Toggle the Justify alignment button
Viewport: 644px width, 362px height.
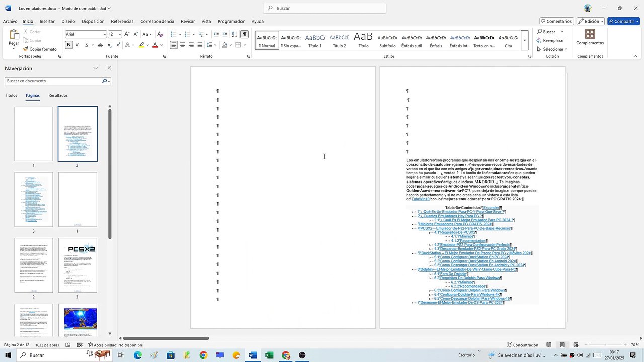pyautogui.click(x=200, y=45)
